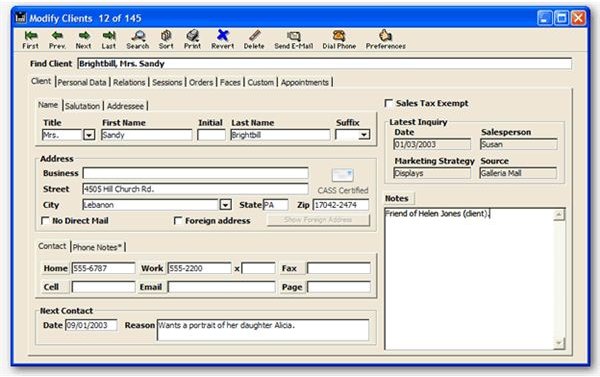The width and height of the screenshot is (600, 377).
Task: Click the Email label button
Action: point(152,287)
